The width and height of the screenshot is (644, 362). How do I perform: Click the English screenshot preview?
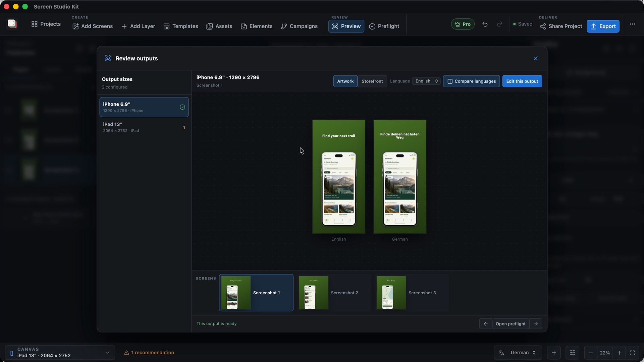tap(338, 177)
